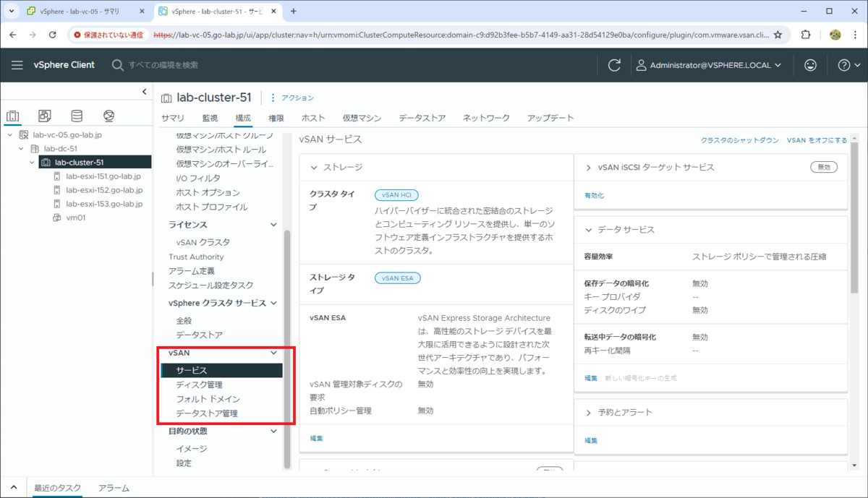Viewport: 868px width, 498px height.
Task: Open the アクション menu
Action: click(292, 98)
